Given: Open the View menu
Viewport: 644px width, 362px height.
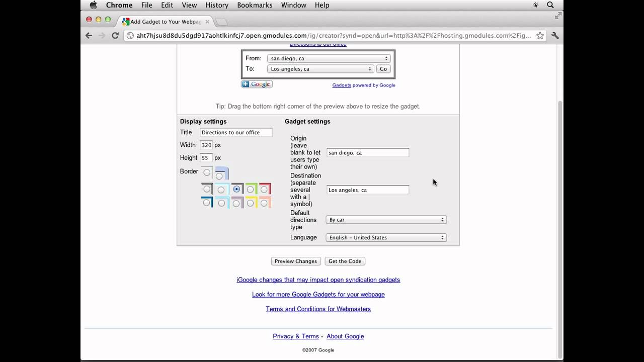Looking at the screenshot, I should [x=189, y=5].
